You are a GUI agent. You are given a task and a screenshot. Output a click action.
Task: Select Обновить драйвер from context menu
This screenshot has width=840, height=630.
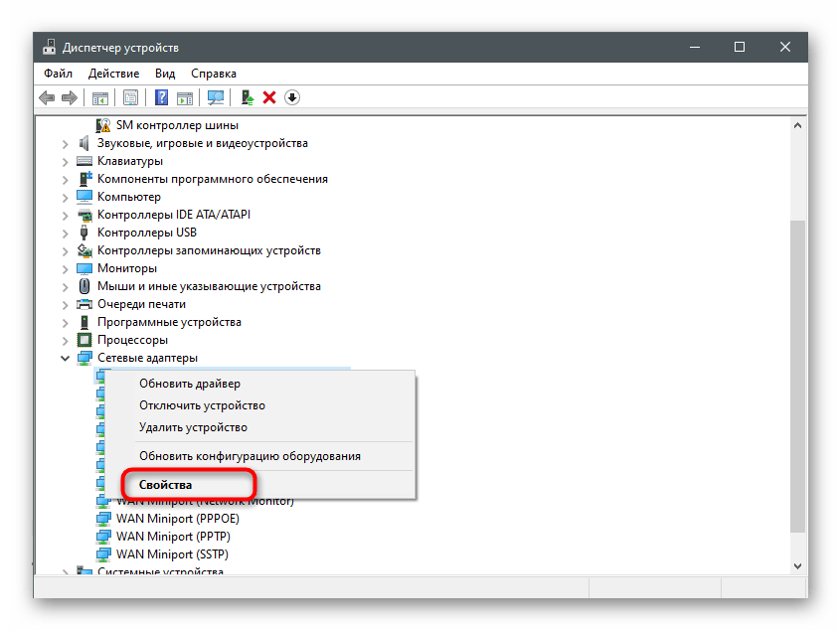click(x=190, y=384)
